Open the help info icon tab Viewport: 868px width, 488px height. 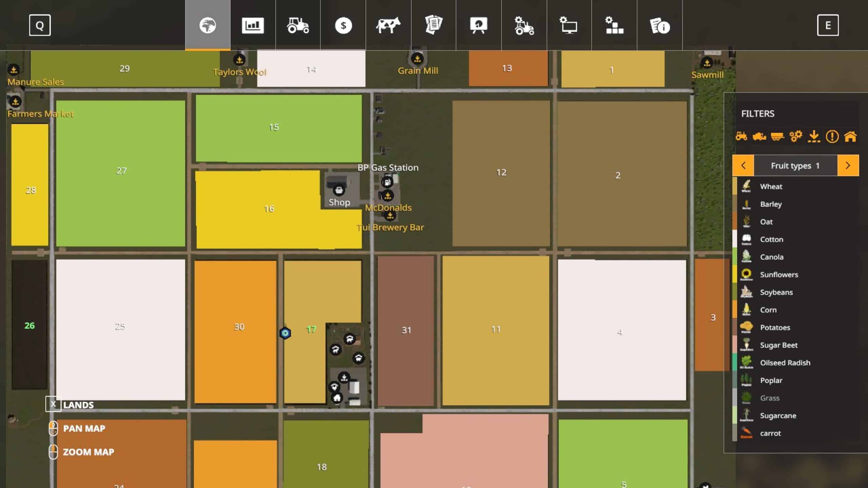pos(659,26)
